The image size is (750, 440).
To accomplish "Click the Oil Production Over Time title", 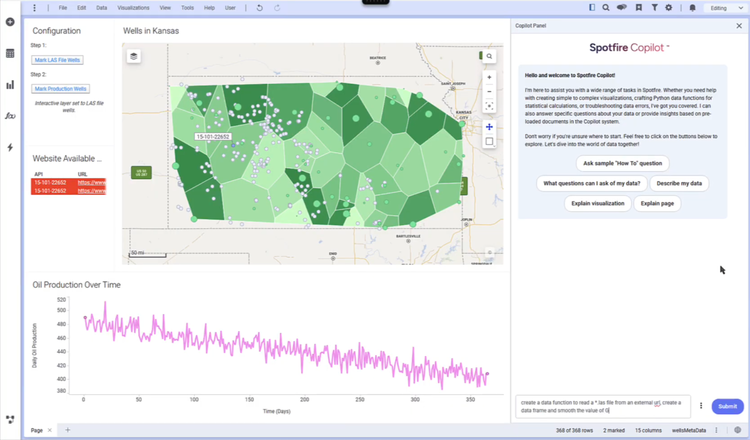I will pos(77,285).
